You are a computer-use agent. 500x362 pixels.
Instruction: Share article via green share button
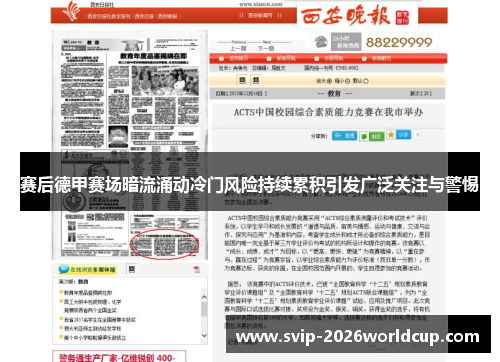[372, 136]
